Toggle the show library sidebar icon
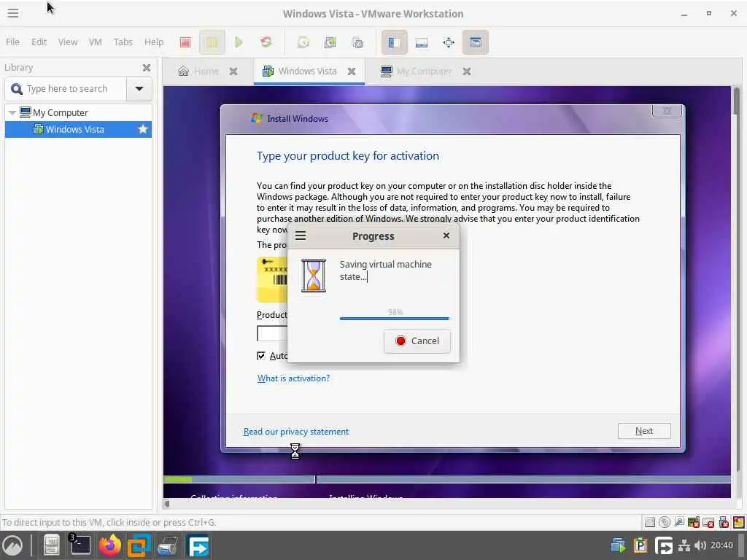 [x=394, y=42]
